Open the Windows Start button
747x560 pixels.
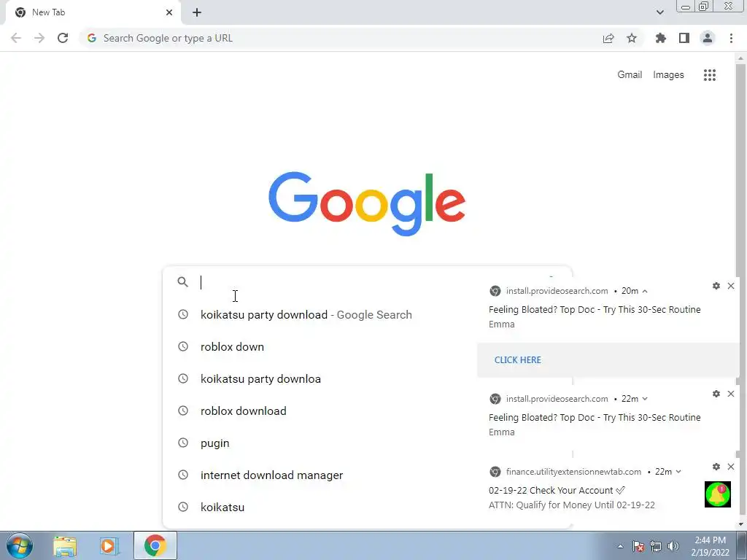point(20,545)
